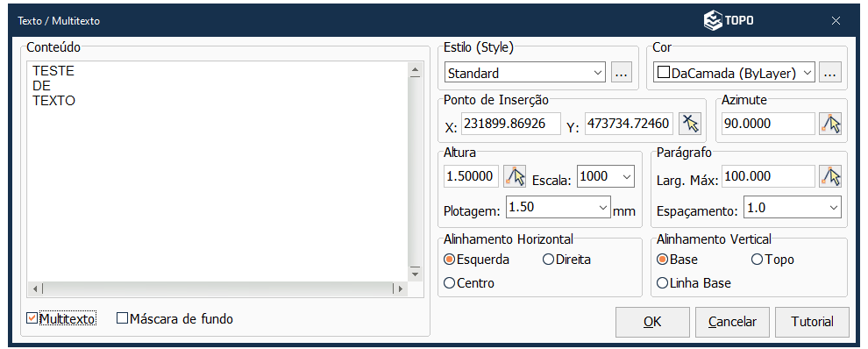Click the horizontal scrollbar left arrow
This screenshot has width=868, height=349.
pos(34,288)
